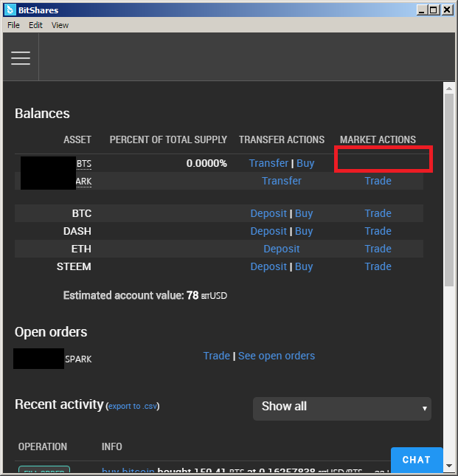Viewport: 458px width, 476px height.
Task: Click Trade link in ARK row
Action: [x=378, y=181]
